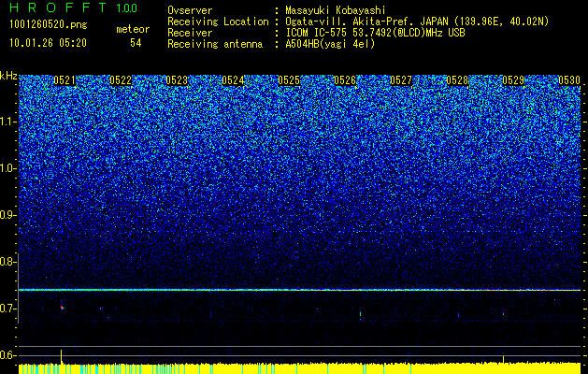Click the date stamp 10.01.26 05:20
Viewport: 588px width, 374px height.
(49, 43)
